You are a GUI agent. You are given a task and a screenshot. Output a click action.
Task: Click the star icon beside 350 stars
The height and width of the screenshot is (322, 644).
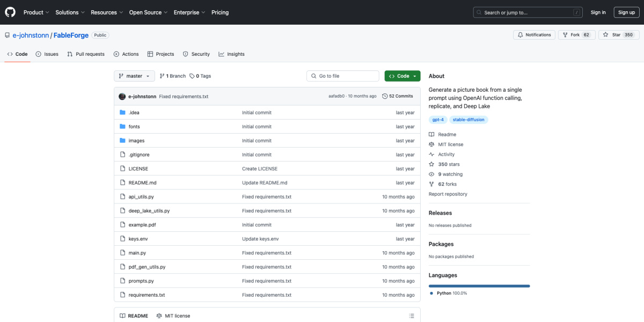[x=431, y=164]
